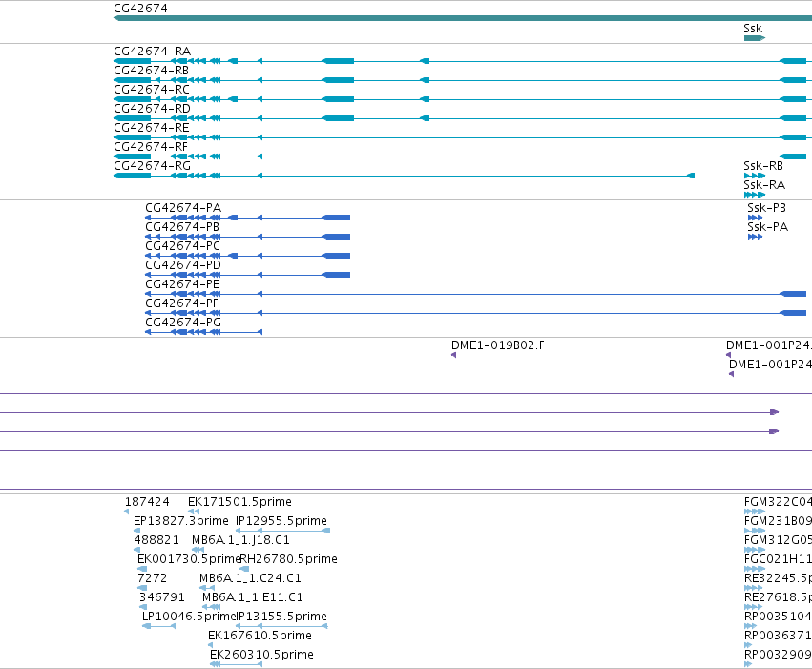The width and height of the screenshot is (812, 669).
Task: Click the Ssk gene arrow glyph
Action: 755,38
